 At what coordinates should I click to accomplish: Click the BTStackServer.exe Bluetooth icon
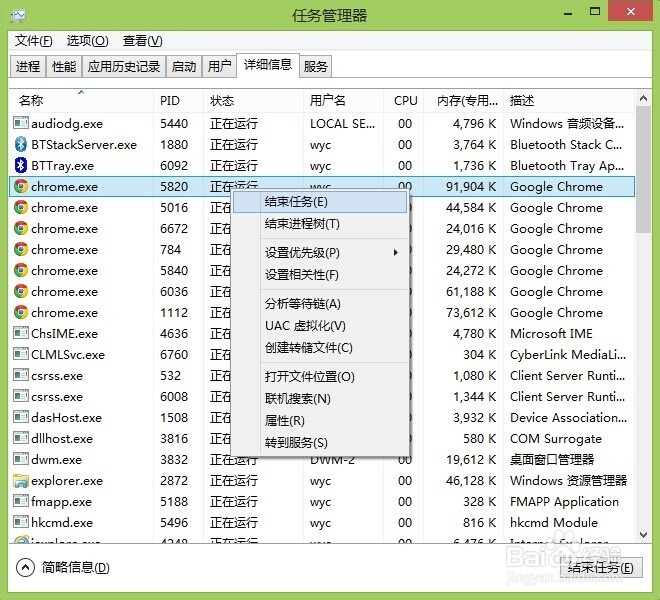pyautogui.click(x=21, y=144)
